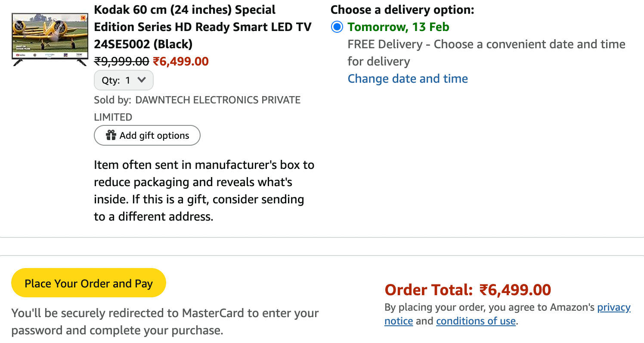Open the privacy notice link
The width and height of the screenshot is (644, 343).
point(508,314)
